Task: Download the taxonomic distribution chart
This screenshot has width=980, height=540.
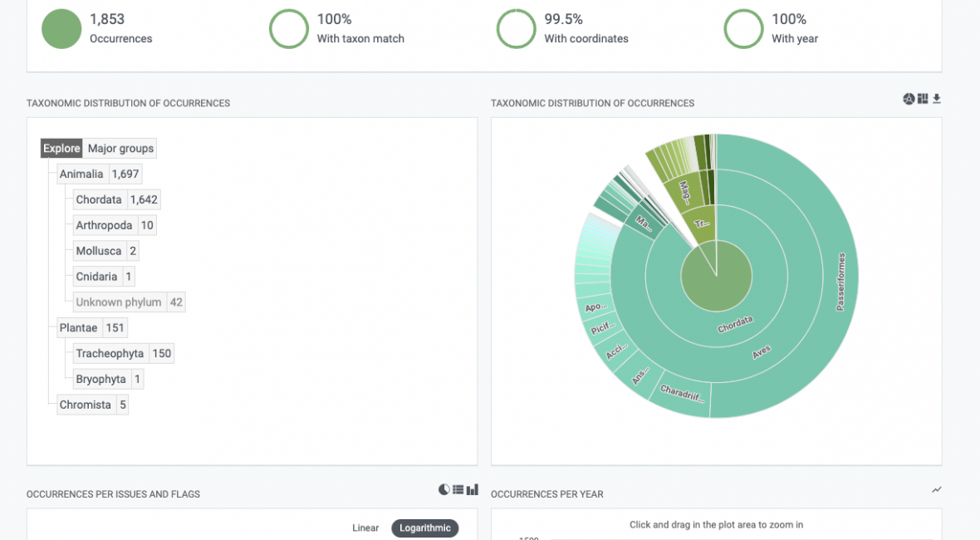Action: click(x=937, y=99)
